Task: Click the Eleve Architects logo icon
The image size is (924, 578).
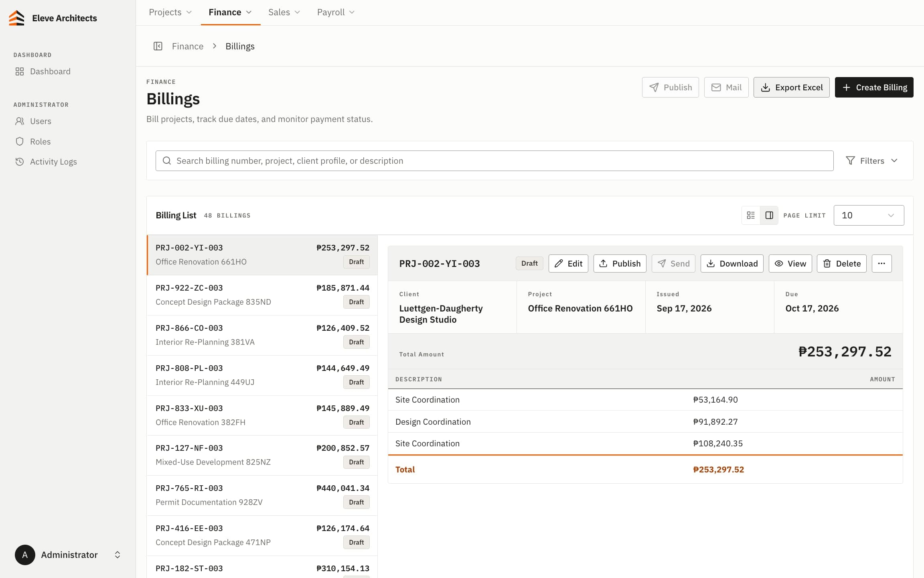Action: (x=16, y=18)
